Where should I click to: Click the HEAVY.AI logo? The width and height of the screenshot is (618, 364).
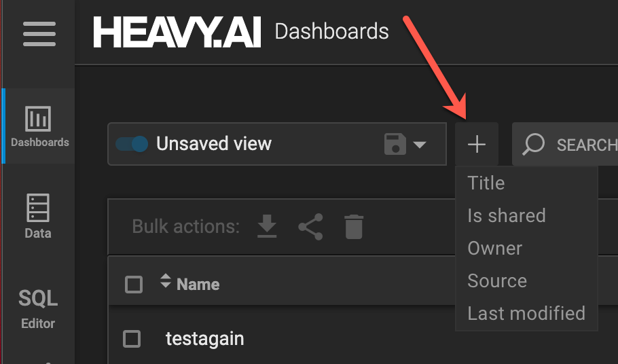pyautogui.click(x=177, y=33)
